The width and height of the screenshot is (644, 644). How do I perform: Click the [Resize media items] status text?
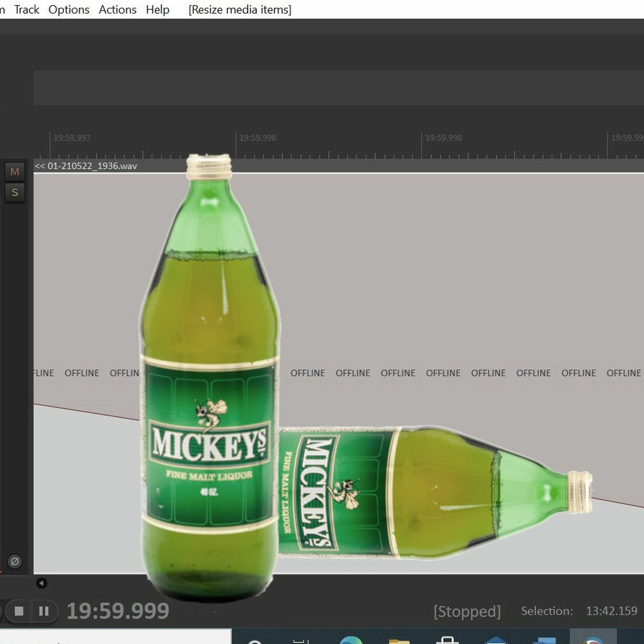240,10
